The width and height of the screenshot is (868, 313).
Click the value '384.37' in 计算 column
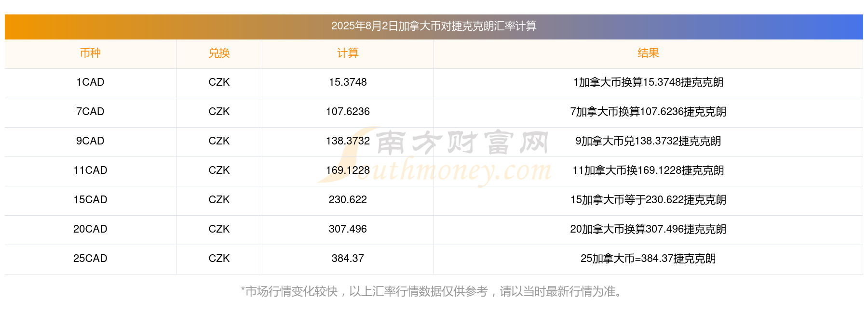click(348, 259)
